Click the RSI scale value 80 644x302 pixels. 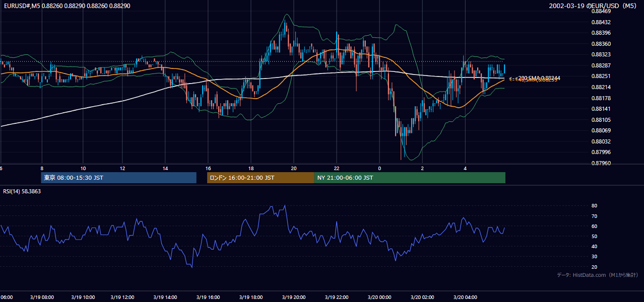(x=594, y=206)
